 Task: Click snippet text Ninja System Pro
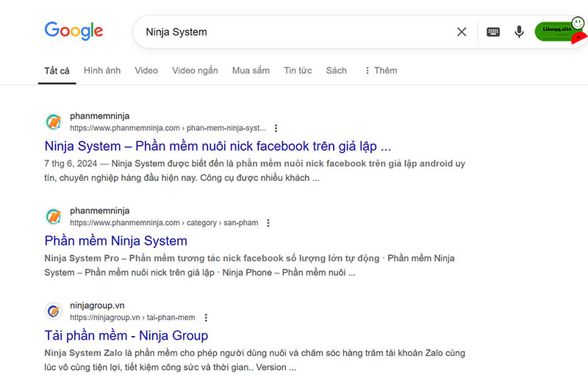coord(82,258)
